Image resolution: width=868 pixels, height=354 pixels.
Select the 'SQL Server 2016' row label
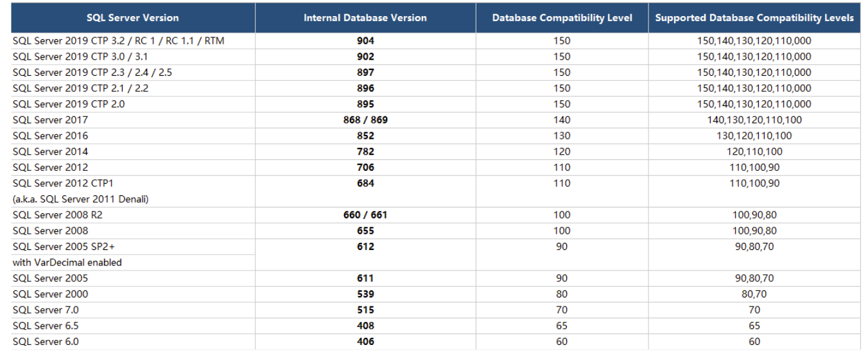click(x=50, y=136)
